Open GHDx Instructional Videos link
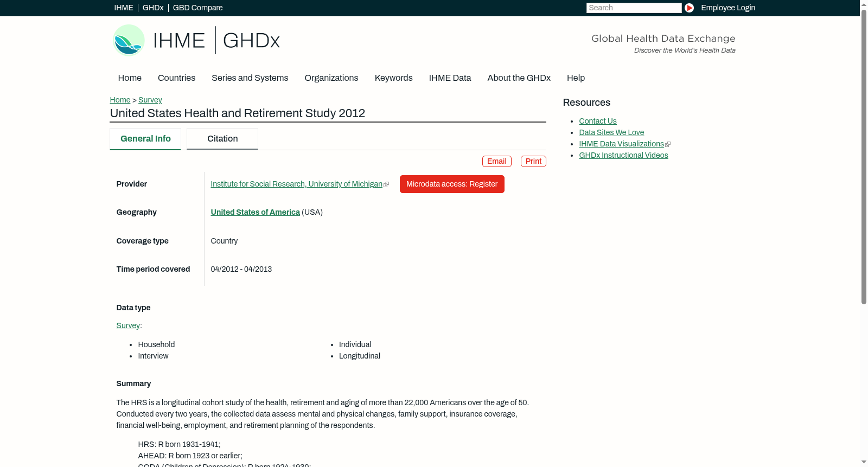Image resolution: width=868 pixels, height=467 pixels. [x=623, y=155]
